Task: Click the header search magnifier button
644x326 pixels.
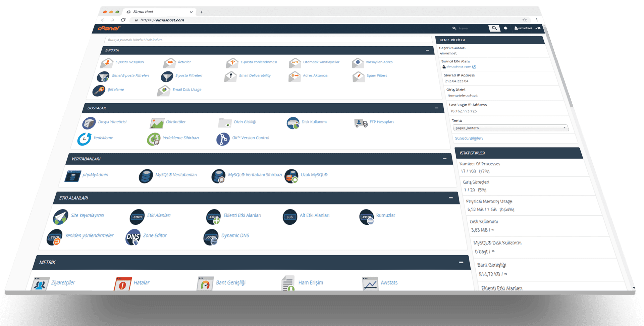Action: 494,28
